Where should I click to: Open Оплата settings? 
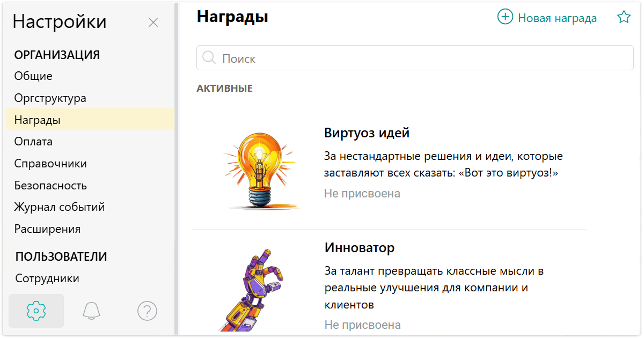coord(33,142)
